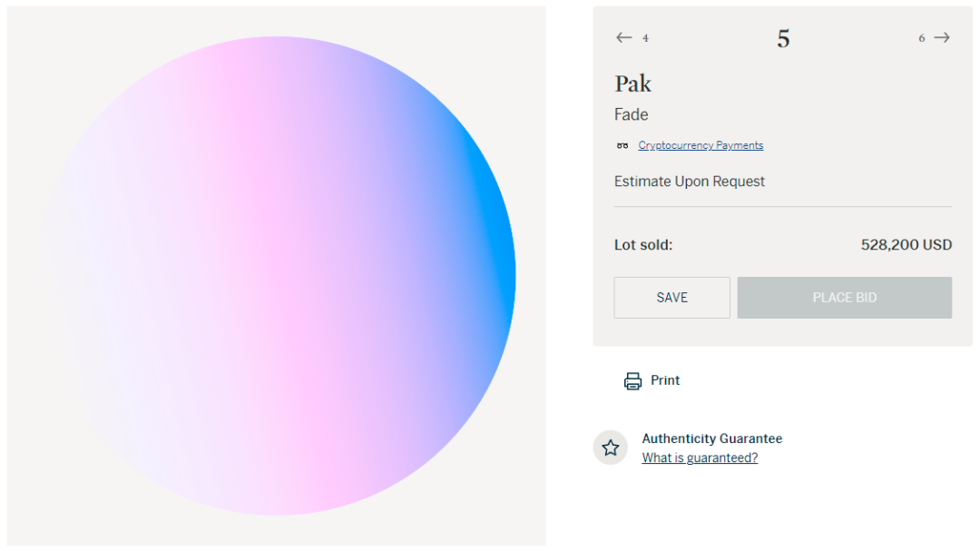Click the Print label

click(665, 380)
